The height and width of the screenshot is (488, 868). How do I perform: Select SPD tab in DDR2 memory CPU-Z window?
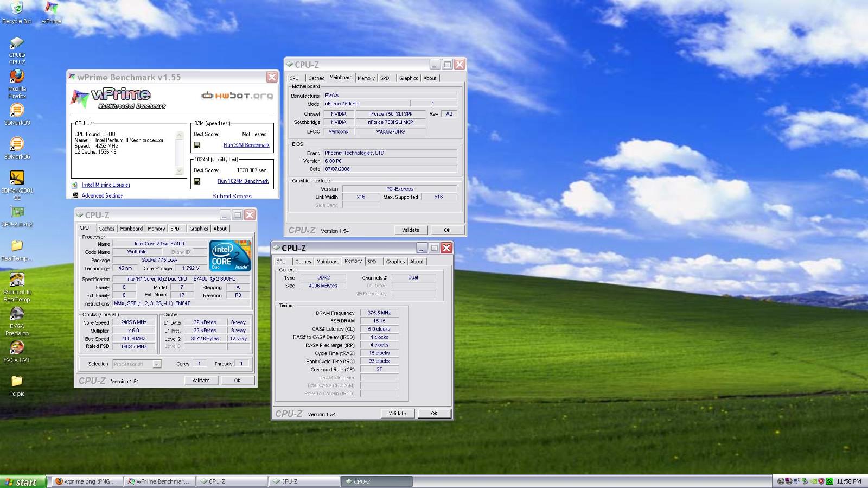click(x=372, y=262)
